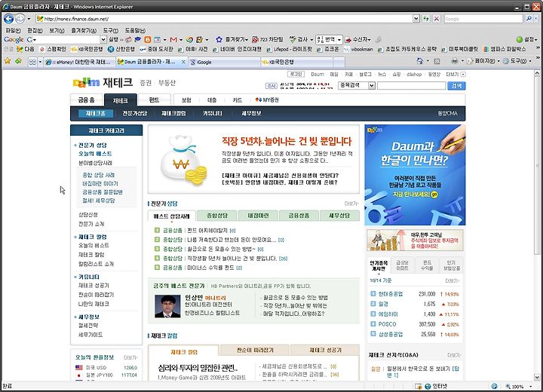Click the browser Forward arrow button
This screenshot has width=543, height=392.
(x=20, y=19)
